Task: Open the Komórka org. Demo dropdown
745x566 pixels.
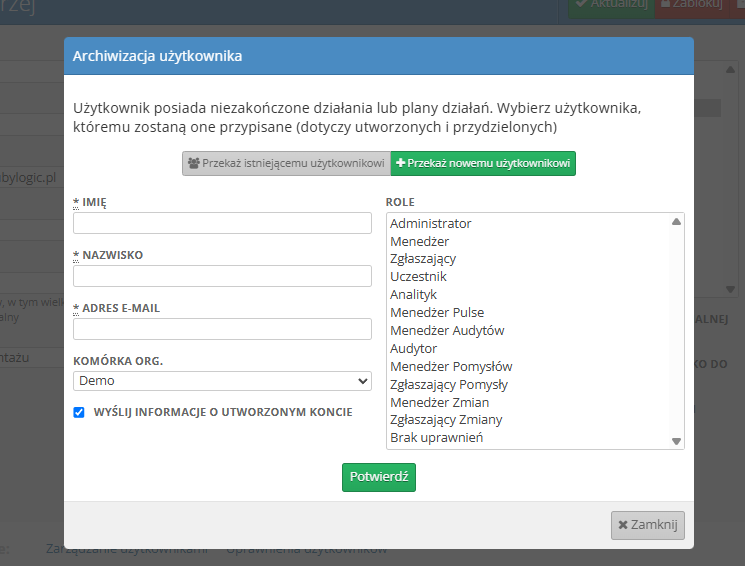Action: pos(222,381)
